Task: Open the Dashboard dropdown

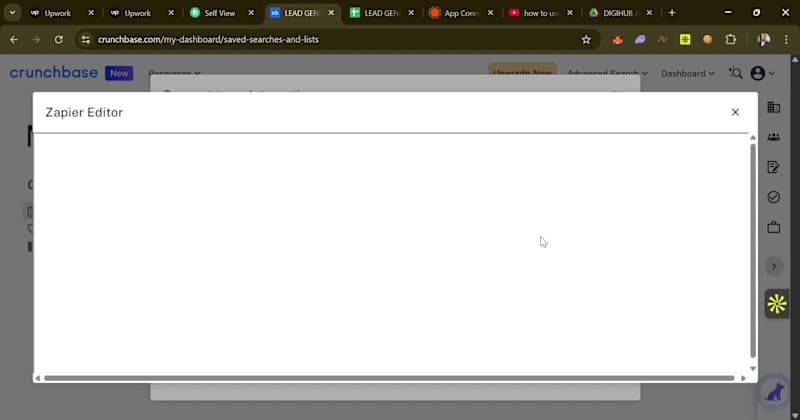Action: pyautogui.click(x=687, y=73)
